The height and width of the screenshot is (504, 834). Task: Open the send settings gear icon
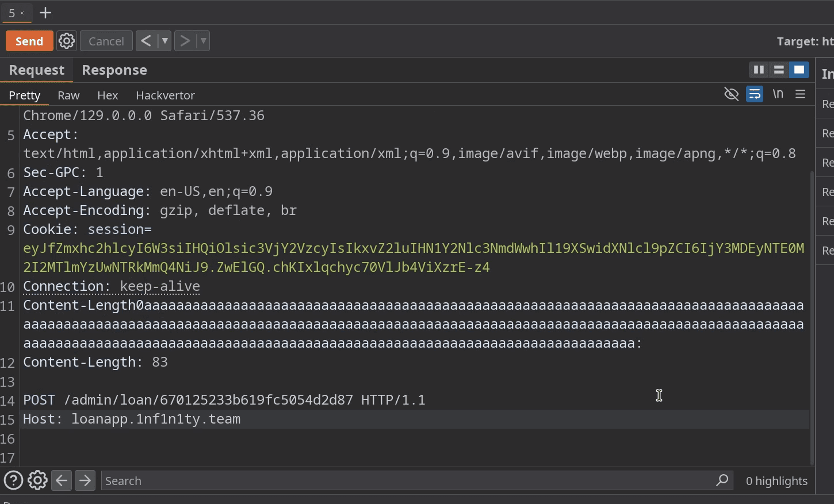click(x=67, y=41)
